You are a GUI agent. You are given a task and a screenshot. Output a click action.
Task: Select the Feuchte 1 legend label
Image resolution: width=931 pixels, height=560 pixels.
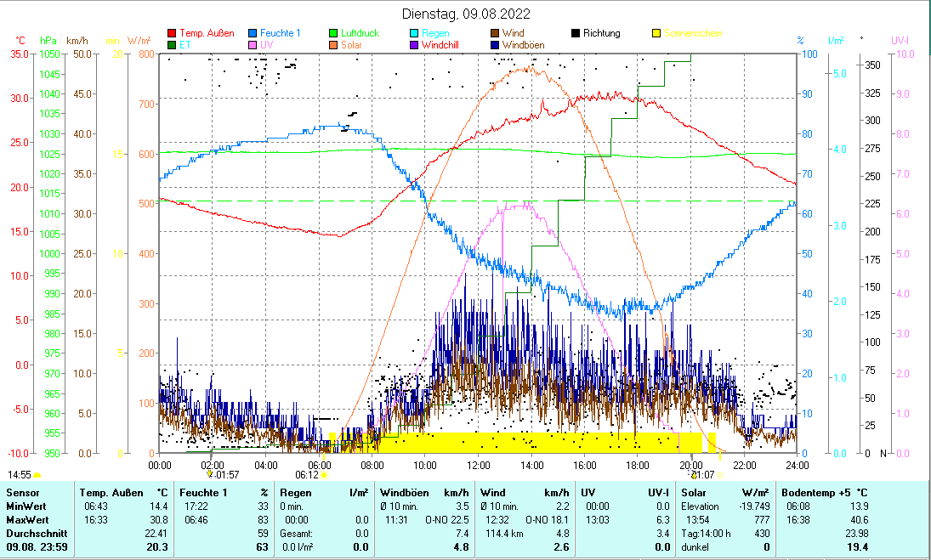click(281, 33)
